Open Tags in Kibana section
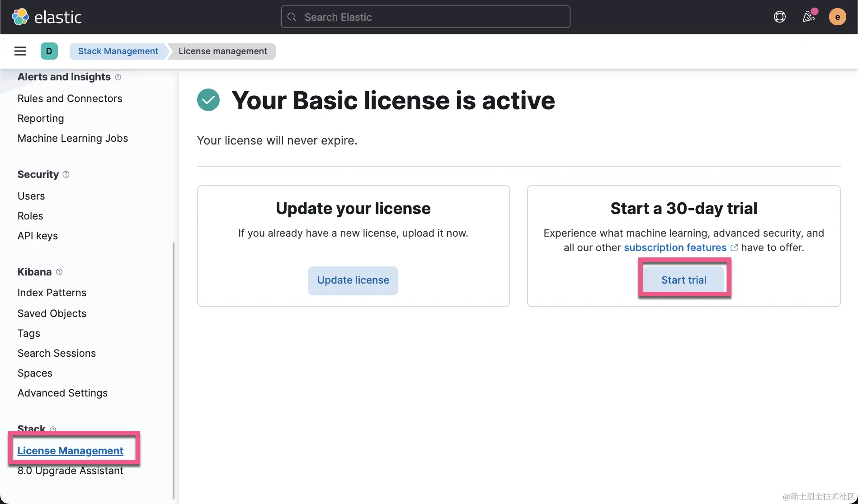Viewport: 858px width, 504px height. pos(29,333)
